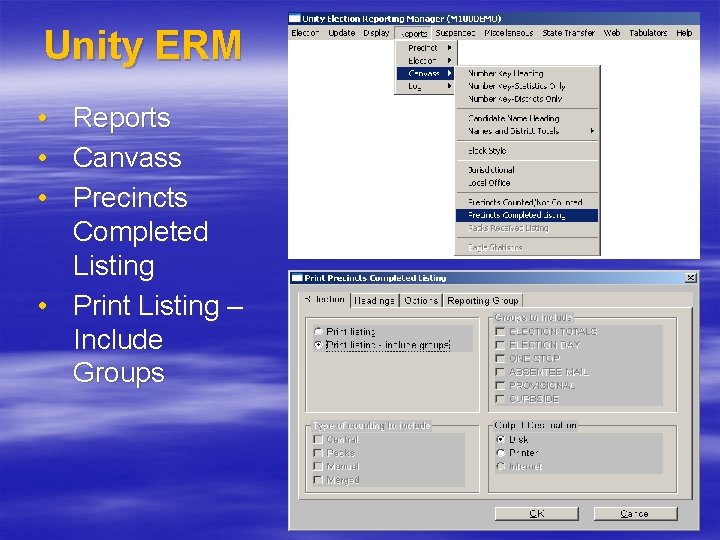720x540 pixels.
Task: Click the Unity Election Reporting Manager title icon
Action: coord(295,18)
